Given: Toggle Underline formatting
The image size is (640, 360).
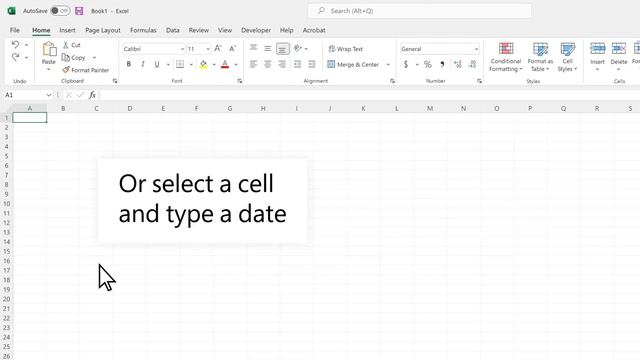Looking at the screenshot, I should pos(157,64).
